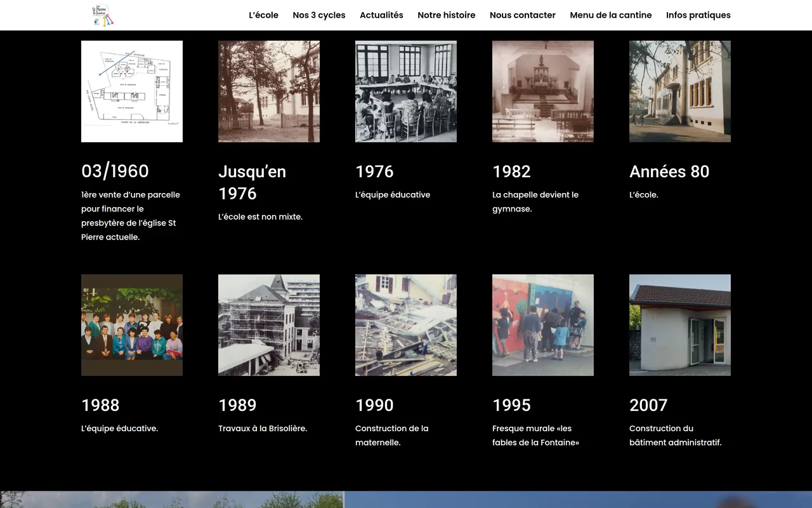This screenshot has width=812, height=508.
Task: Open the 1989 Brisolière works photo
Action: pos(269,325)
